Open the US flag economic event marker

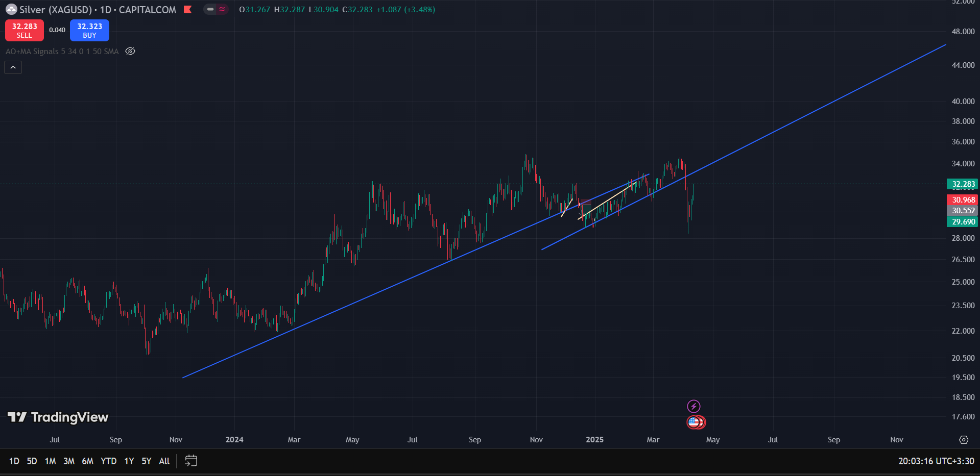(695, 422)
